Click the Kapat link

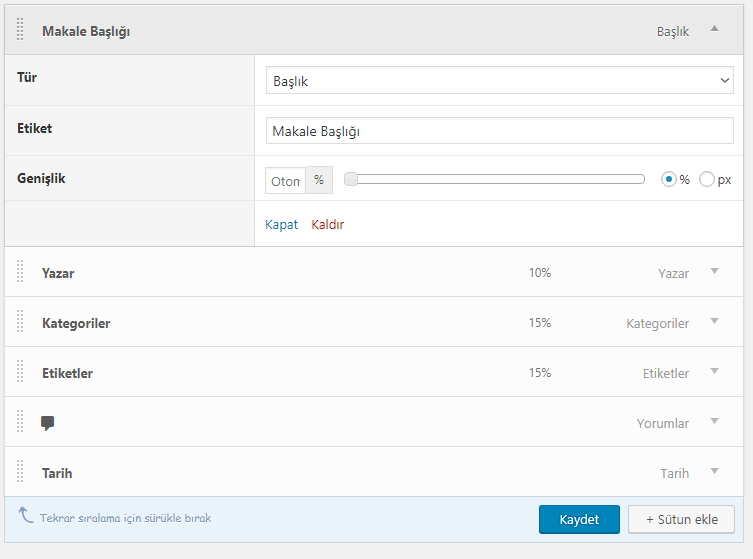tap(281, 224)
